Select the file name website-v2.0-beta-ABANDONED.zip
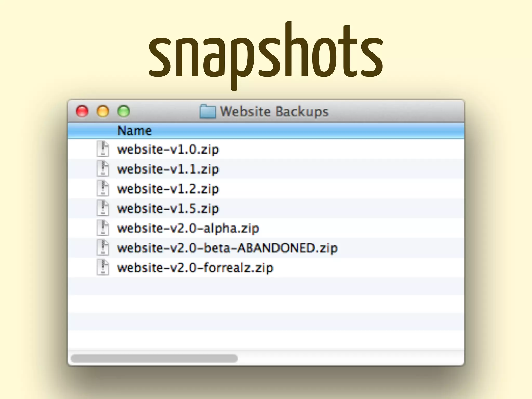Viewport: 532px width, 399px height. point(227,248)
